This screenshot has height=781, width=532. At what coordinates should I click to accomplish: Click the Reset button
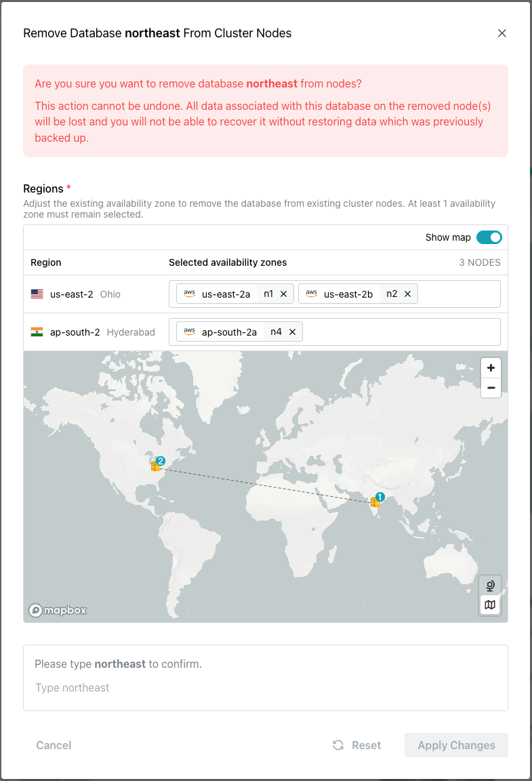pyautogui.click(x=357, y=745)
